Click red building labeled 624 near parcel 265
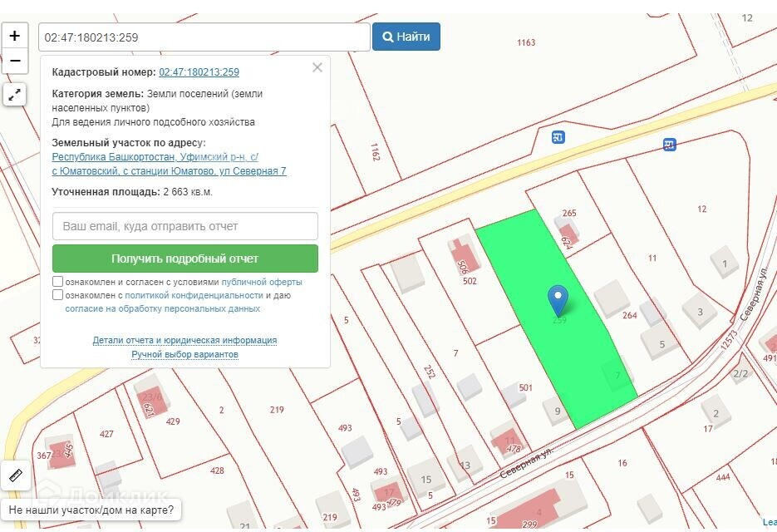Screen dimensions: 777x532 (568, 235)
